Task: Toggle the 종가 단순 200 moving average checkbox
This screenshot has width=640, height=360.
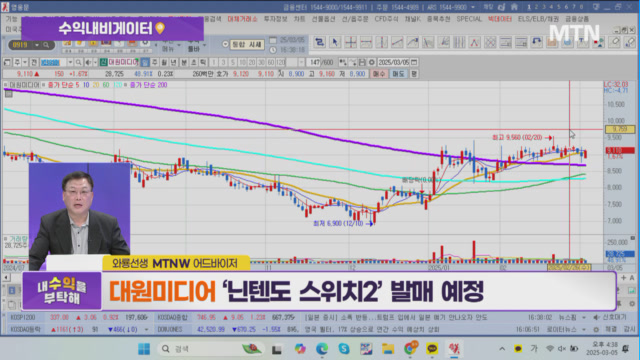Action: tap(126, 85)
